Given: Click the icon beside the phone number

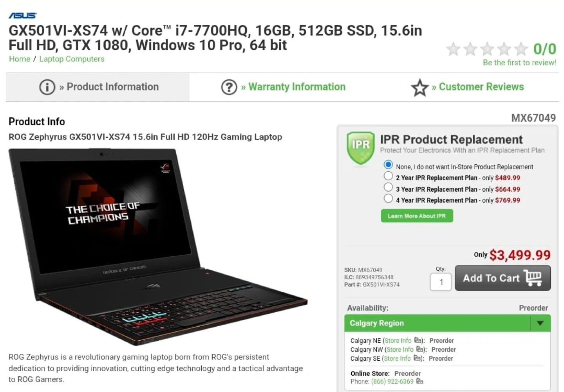Looking at the screenshot, I should [420, 381].
